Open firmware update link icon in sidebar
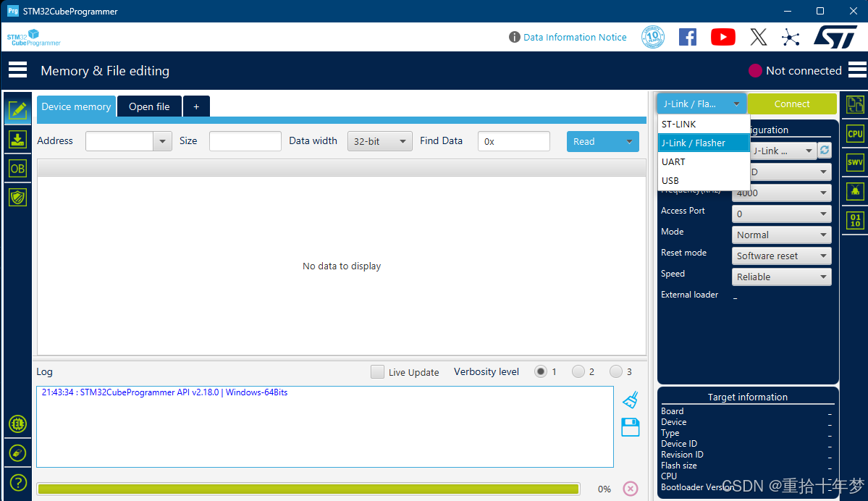The height and width of the screenshot is (501, 868). coord(17,453)
